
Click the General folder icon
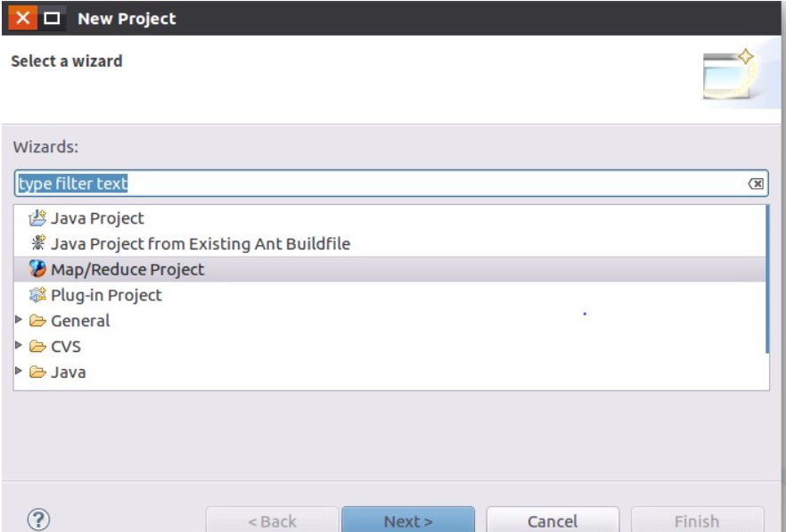point(37,321)
